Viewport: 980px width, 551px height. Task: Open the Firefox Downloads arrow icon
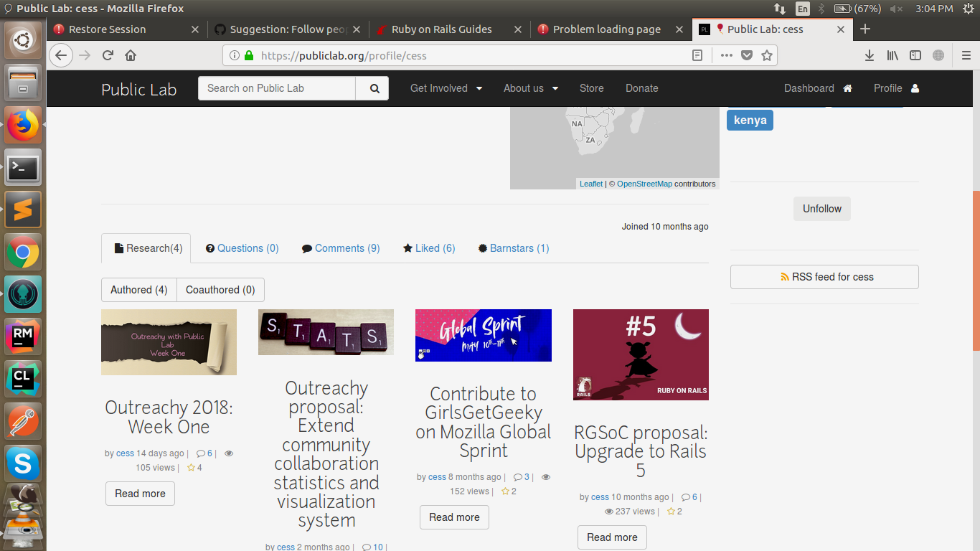[x=869, y=55]
